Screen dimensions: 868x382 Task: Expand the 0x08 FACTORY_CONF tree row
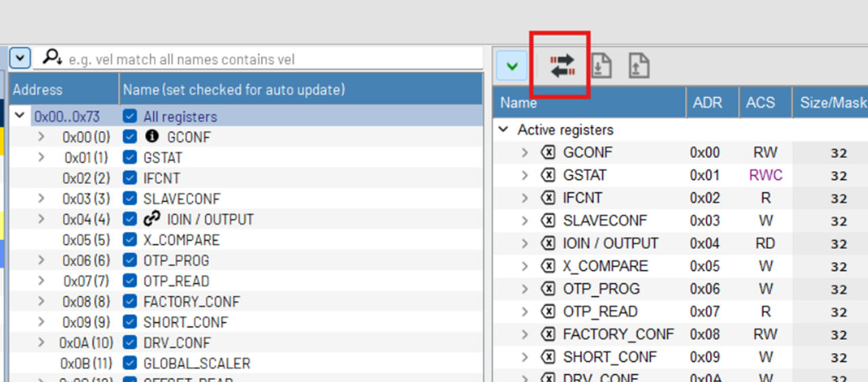pyautogui.click(x=41, y=302)
